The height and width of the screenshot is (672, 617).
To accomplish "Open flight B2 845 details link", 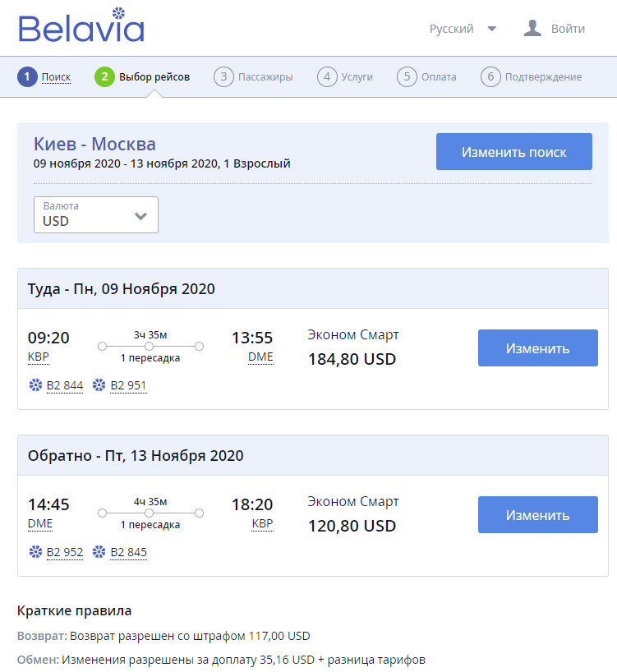I will pos(128,552).
